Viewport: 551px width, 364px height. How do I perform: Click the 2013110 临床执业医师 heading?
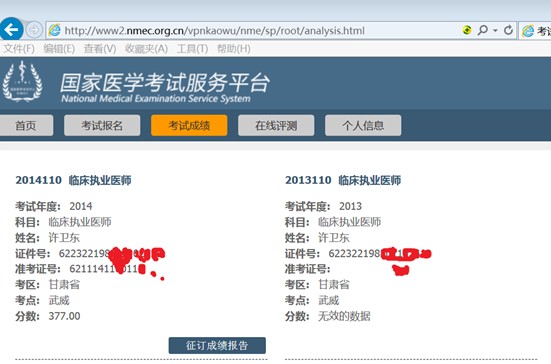pyautogui.click(x=343, y=180)
